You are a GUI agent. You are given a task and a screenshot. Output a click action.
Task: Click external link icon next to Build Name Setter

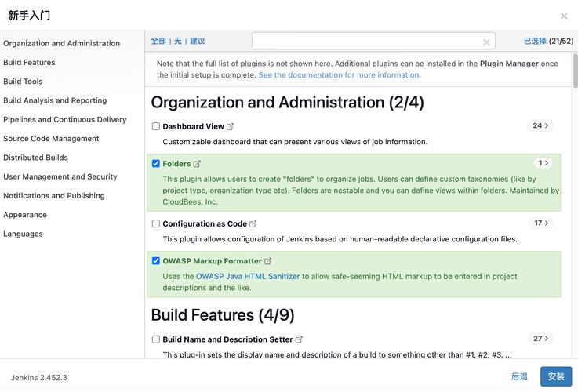299,340
